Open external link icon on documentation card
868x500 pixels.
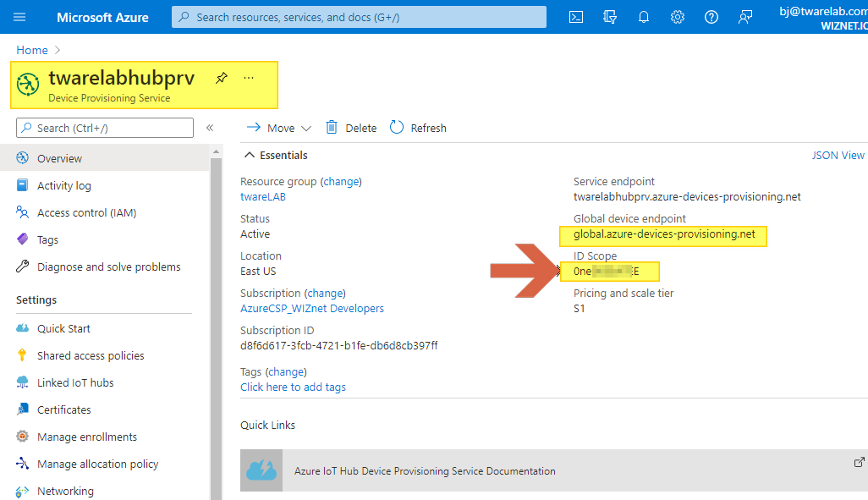[x=860, y=462]
